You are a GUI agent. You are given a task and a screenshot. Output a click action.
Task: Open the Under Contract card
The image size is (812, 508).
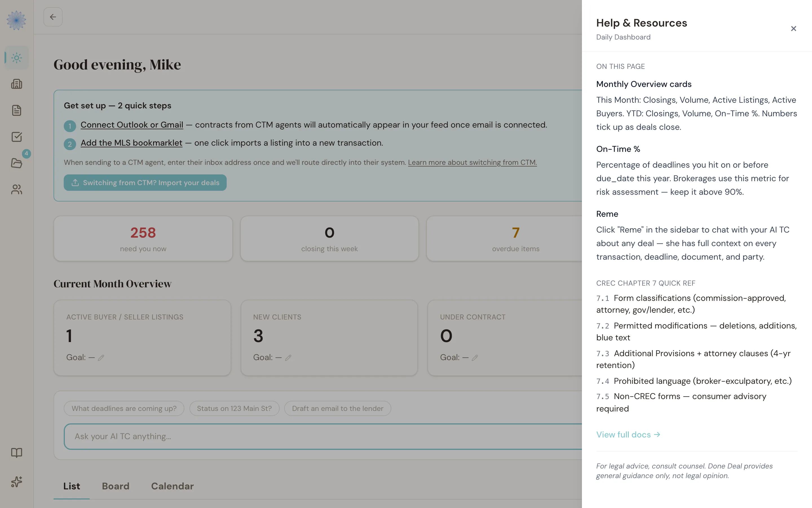click(505, 338)
